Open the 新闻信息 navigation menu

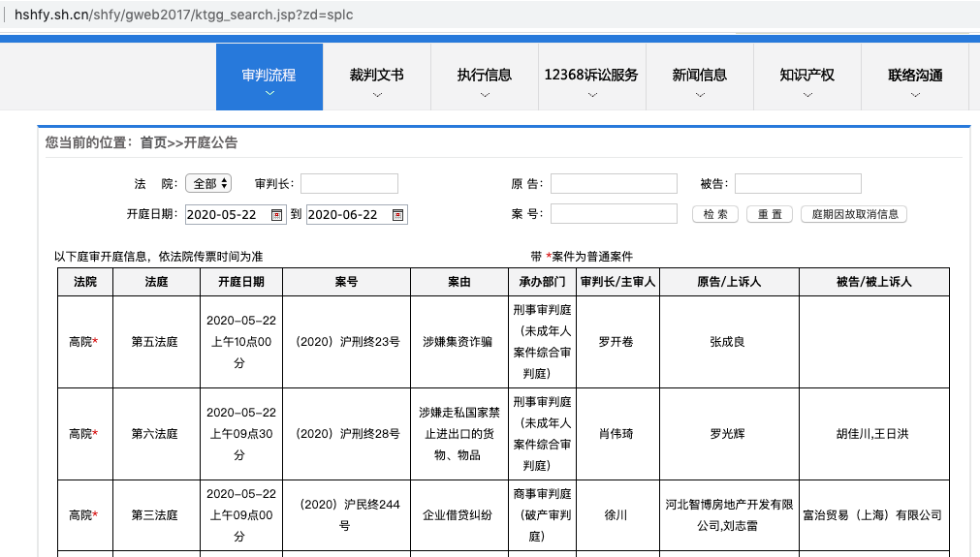(700, 77)
